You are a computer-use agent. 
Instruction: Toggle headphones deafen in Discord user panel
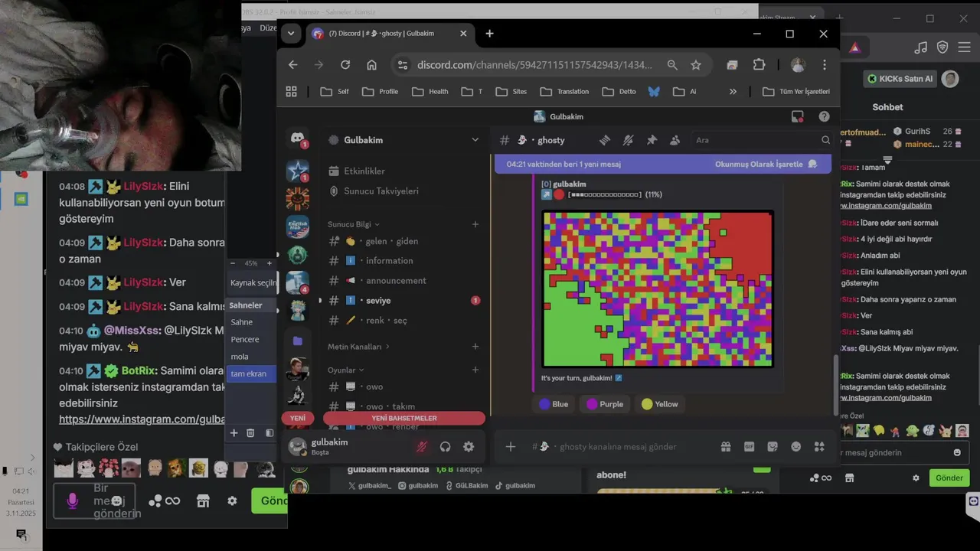coord(445,447)
